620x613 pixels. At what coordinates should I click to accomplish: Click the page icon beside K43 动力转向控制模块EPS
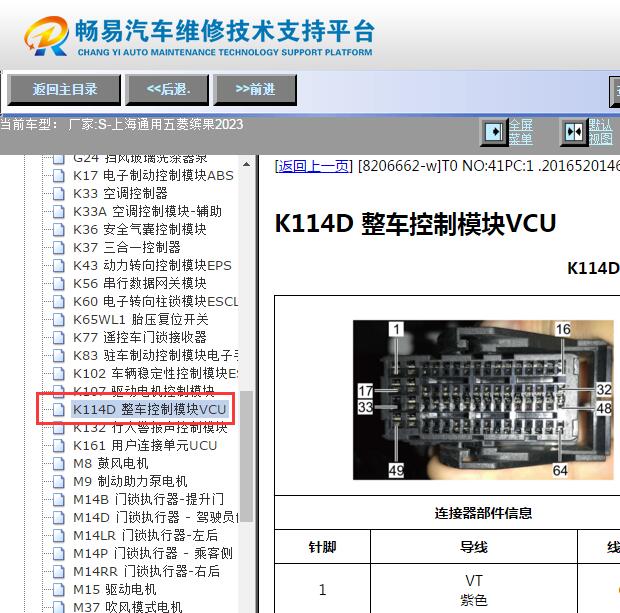(x=59, y=265)
